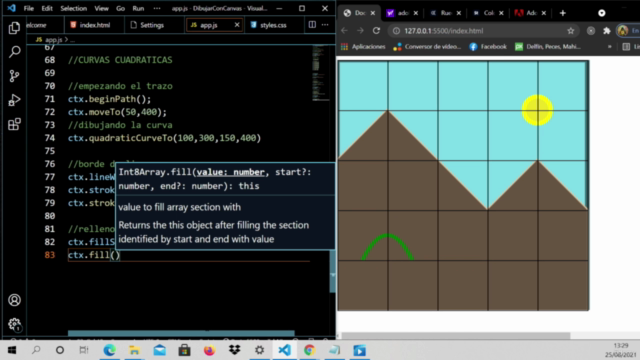Open the File menu
The image size is (640, 360).
pyautogui.click(x=29, y=8)
